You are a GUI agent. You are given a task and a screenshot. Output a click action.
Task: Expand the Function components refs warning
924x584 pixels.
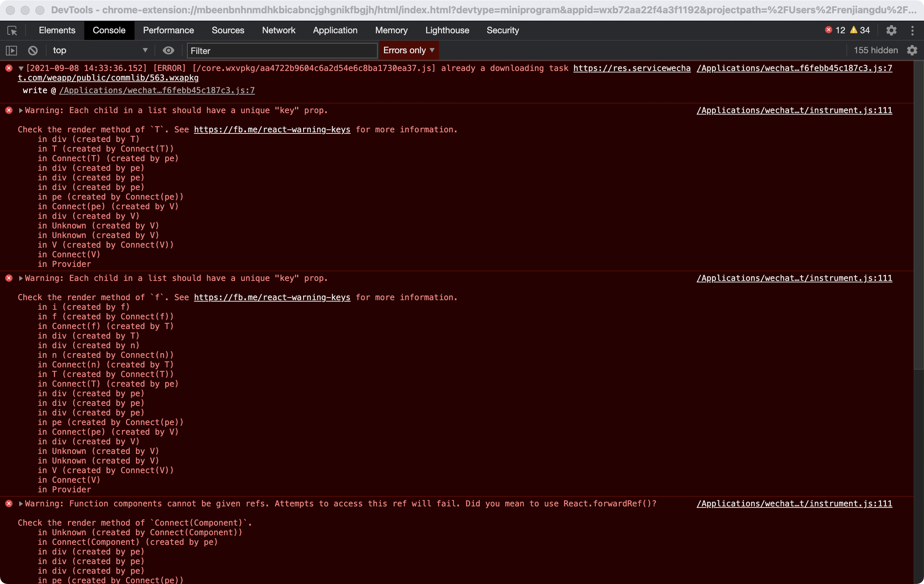[x=21, y=503]
